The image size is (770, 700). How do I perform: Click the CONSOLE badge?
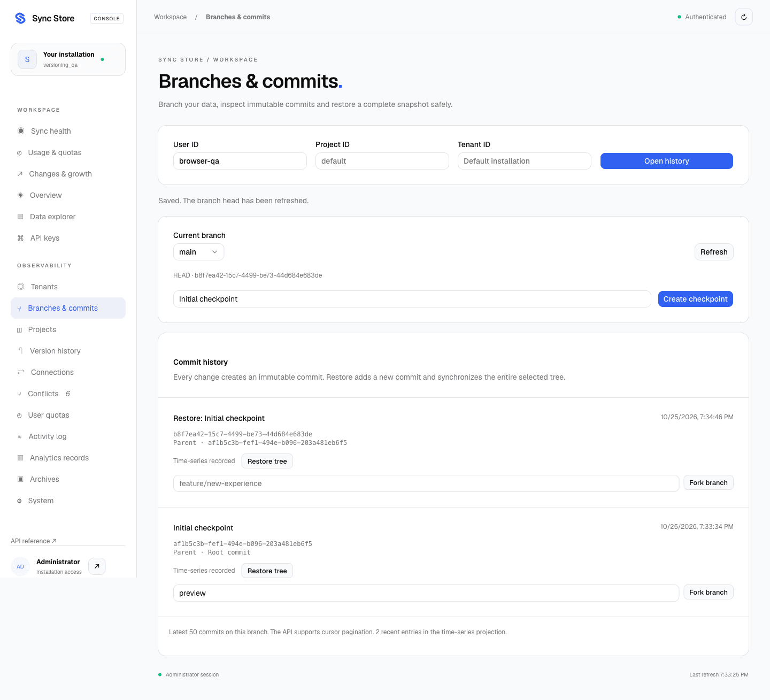107,19
